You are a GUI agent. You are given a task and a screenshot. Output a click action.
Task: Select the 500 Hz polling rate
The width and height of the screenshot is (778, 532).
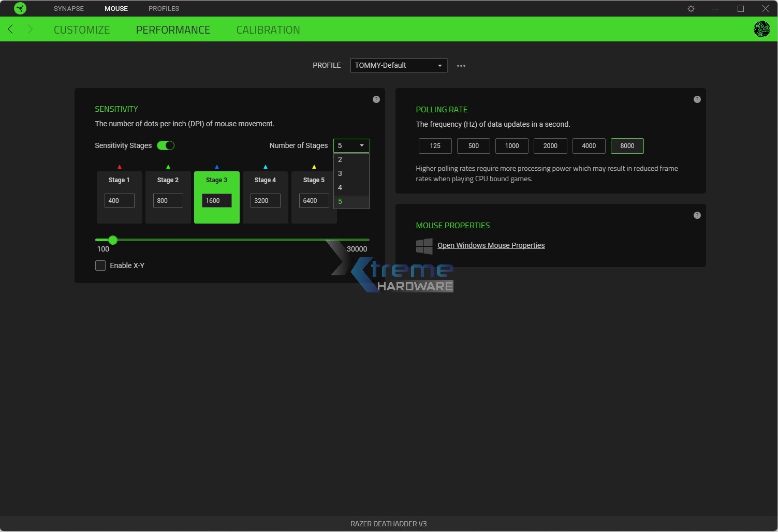pos(473,146)
